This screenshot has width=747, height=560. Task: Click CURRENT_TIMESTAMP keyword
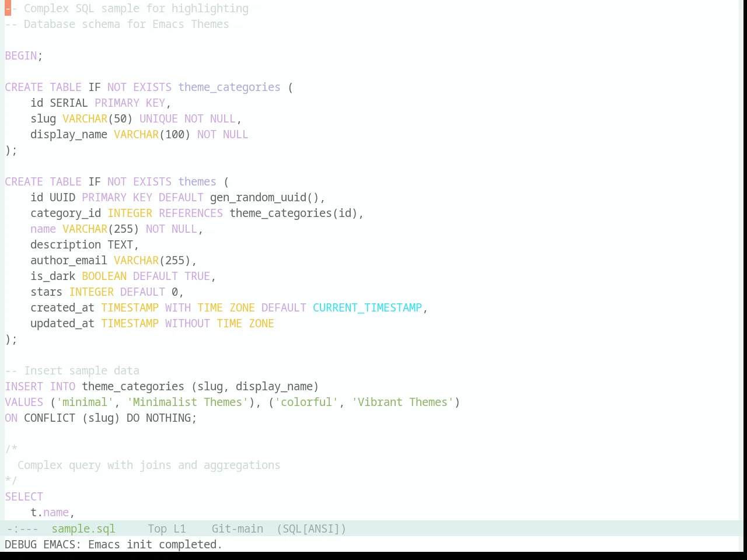pyautogui.click(x=367, y=307)
